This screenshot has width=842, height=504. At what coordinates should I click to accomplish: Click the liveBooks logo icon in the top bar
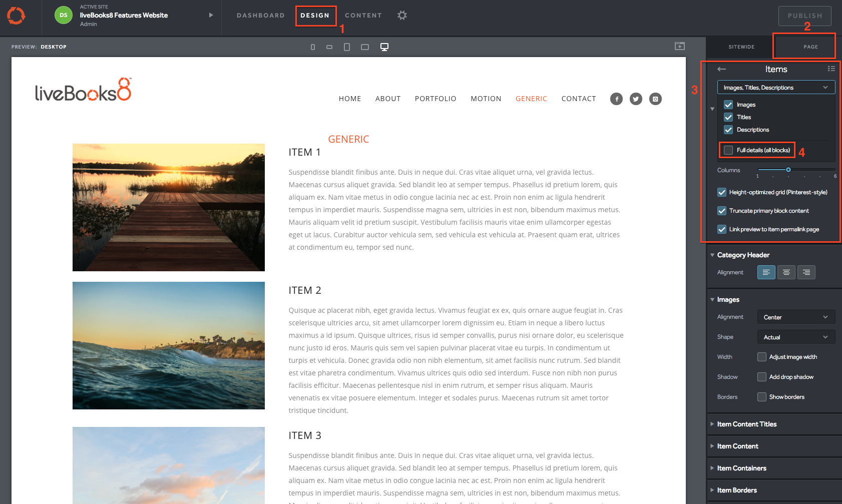click(16, 16)
